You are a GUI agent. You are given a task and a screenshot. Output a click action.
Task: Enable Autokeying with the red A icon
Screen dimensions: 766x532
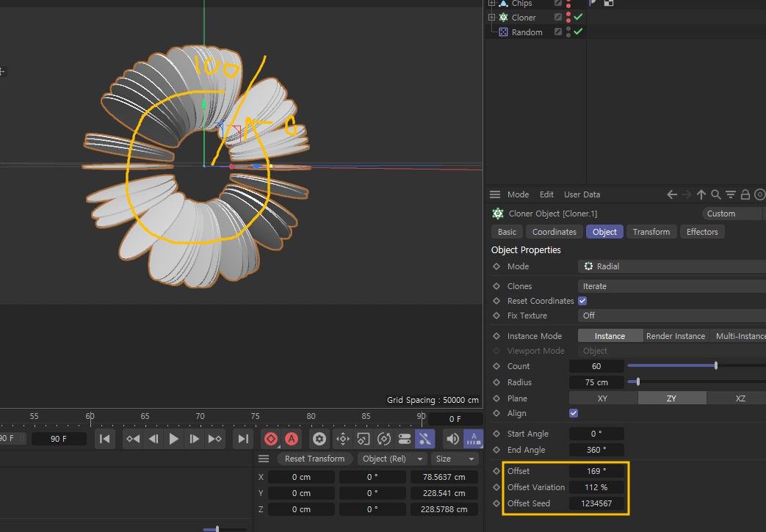pyautogui.click(x=292, y=438)
